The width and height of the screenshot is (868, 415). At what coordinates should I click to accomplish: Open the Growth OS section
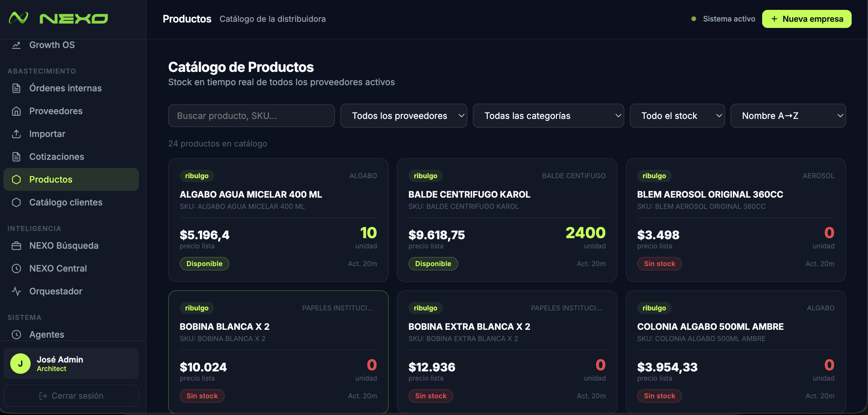pos(71,45)
